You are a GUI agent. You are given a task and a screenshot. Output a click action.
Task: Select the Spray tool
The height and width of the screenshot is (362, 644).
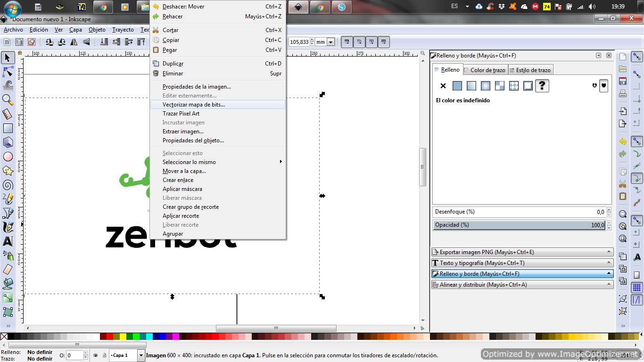tap(8, 255)
